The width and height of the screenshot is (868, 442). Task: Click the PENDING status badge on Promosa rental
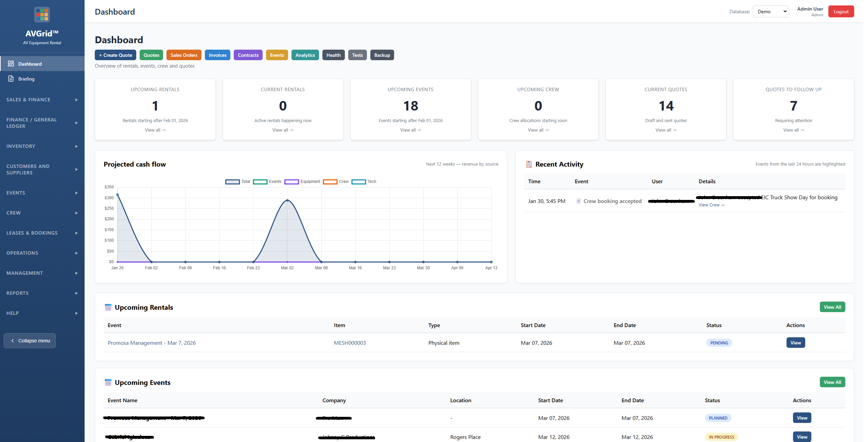[x=719, y=343]
